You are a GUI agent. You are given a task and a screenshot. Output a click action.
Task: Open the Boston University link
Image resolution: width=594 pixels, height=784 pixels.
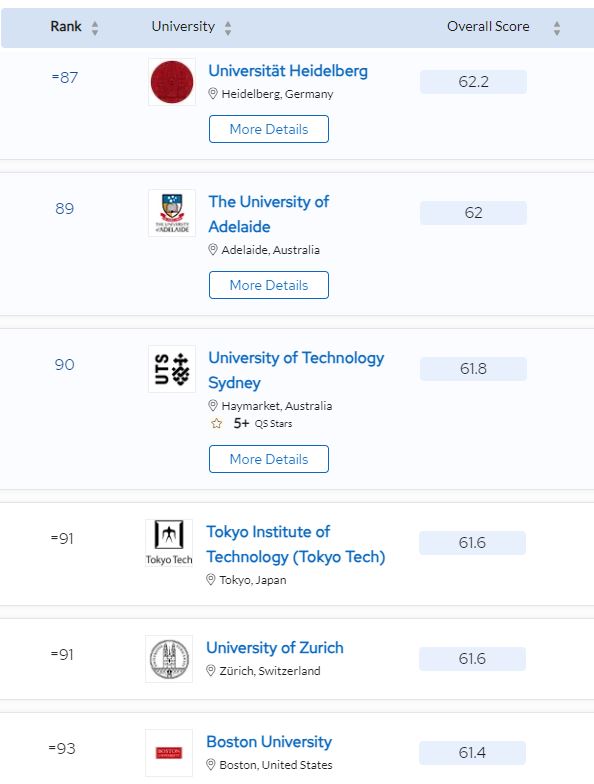[x=269, y=742]
